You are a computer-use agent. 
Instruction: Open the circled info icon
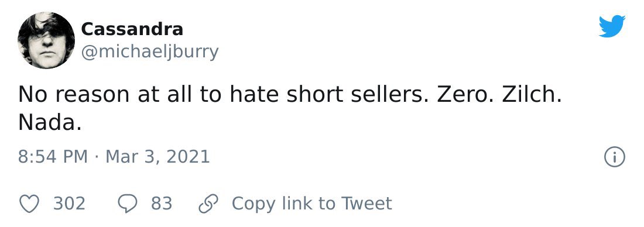615,157
